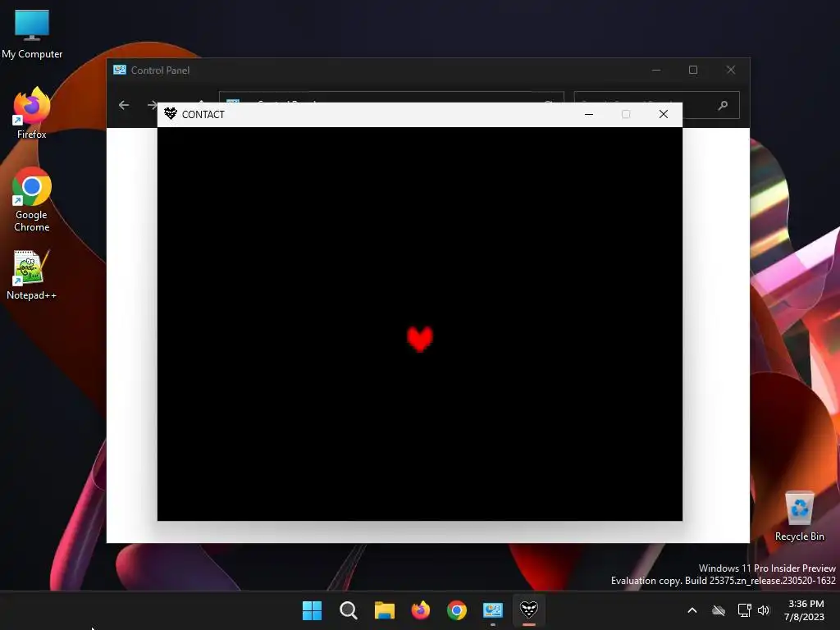Open the Firefox desktop shortcut
The width and height of the screenshot is (840, 630).
pyautogui.click(x=32, y=113)
